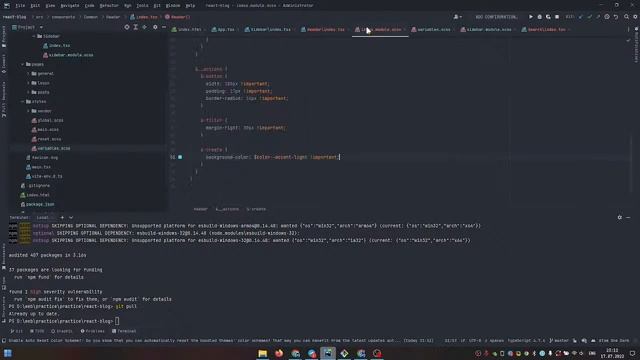Click the Expand All icon in Project panel
The width and height of the screenshot is (640, 360).
click(136, 27)
